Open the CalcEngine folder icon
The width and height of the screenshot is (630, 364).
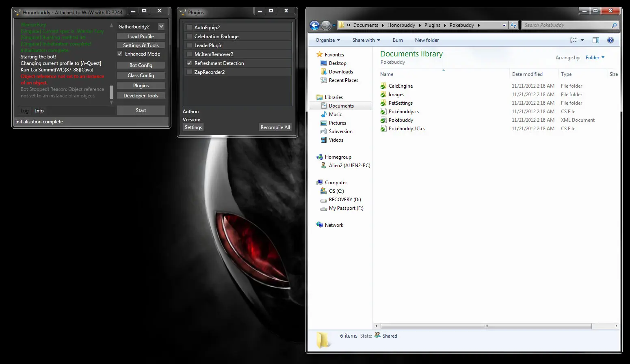[x=383, y=86]
